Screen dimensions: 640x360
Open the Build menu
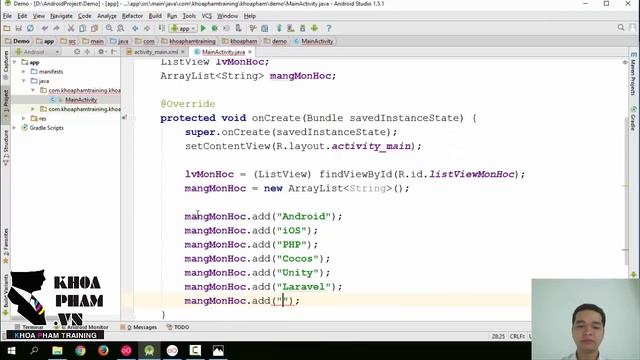pos(155,16)
